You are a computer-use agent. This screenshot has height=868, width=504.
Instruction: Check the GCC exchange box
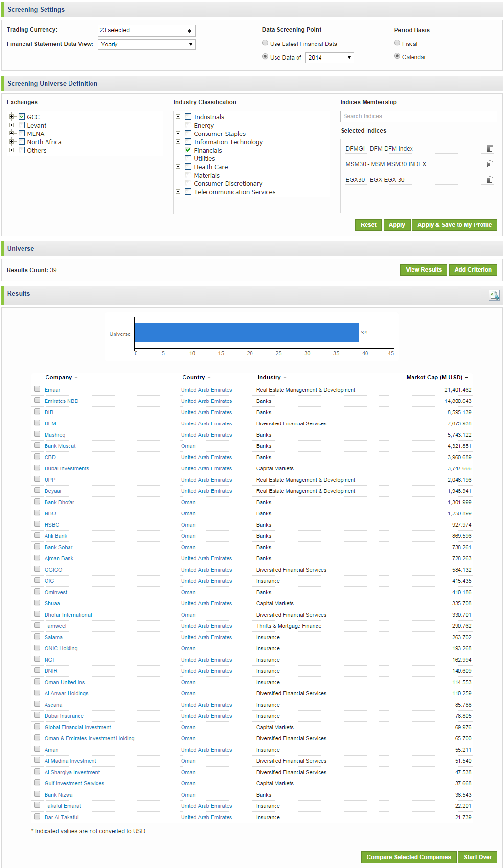click(22, 117)
